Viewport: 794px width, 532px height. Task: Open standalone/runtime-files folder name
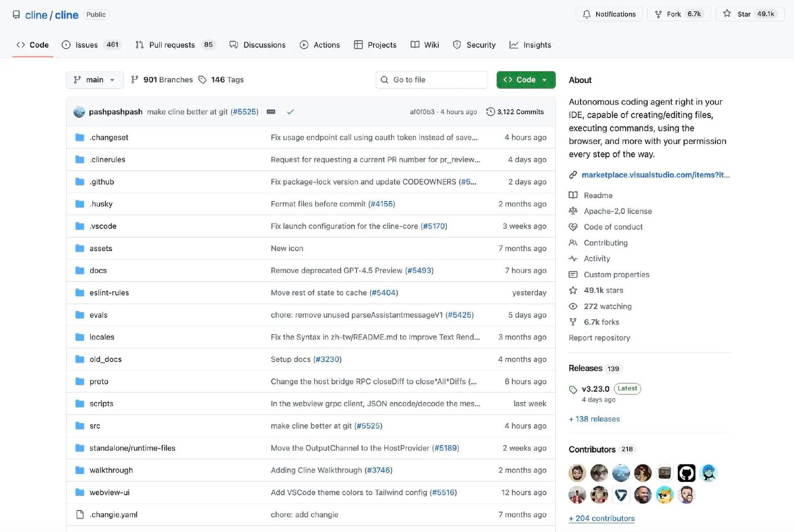(132, 448)
